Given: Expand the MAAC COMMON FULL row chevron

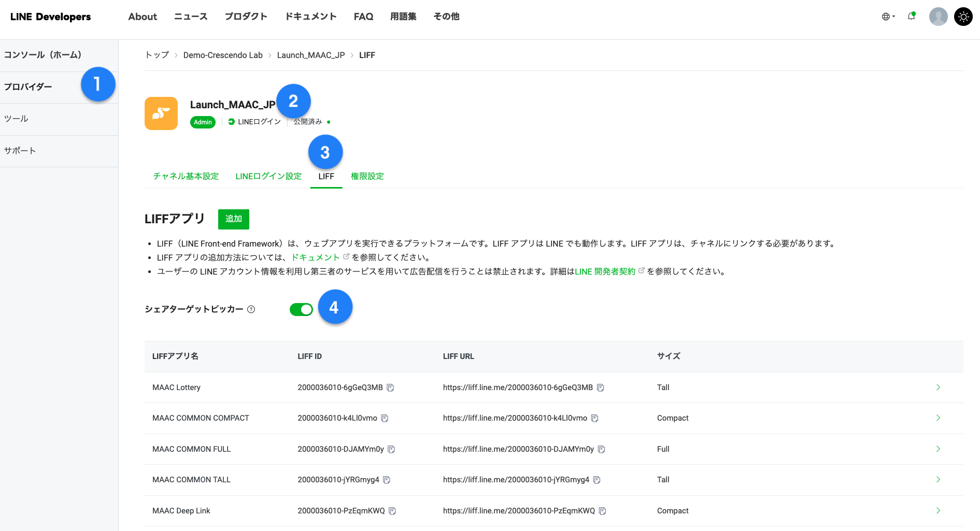Looking at the screenshot, I should click(x=938, y=449).
